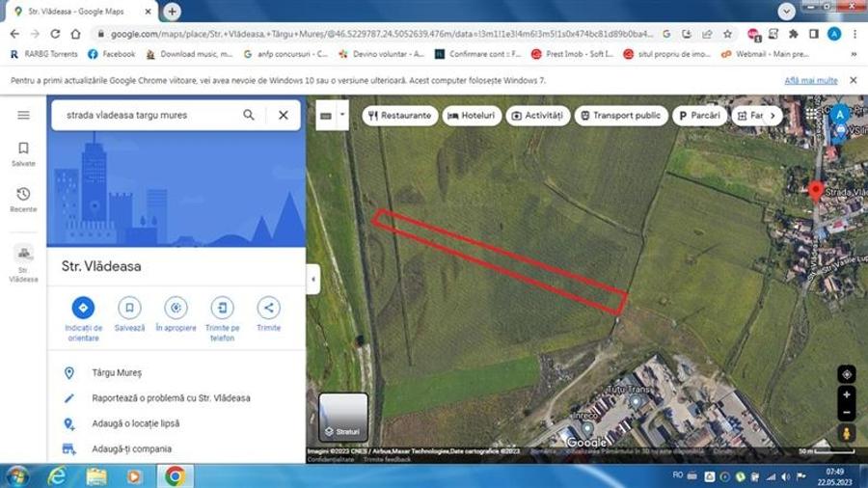The width and height of the screenshot is (868, 488).
Task: Collapse the side panel arrow
Action: click(x=313, y=280)
